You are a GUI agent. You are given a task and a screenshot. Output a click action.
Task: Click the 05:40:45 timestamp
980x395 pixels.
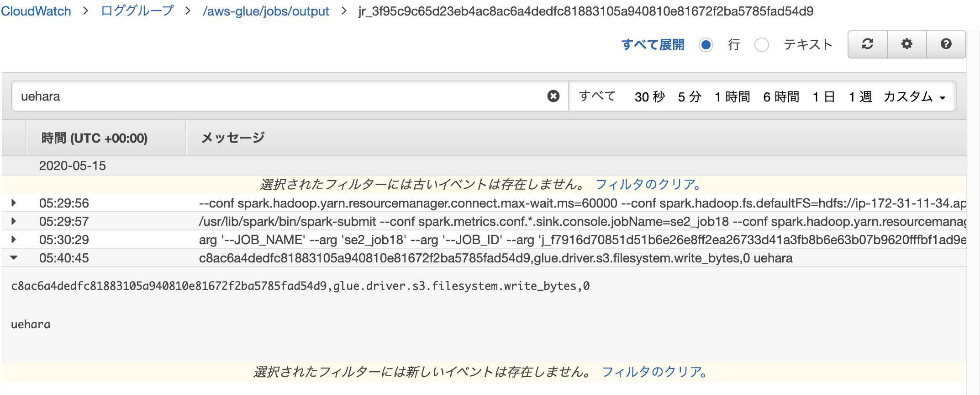coord(64,258)
